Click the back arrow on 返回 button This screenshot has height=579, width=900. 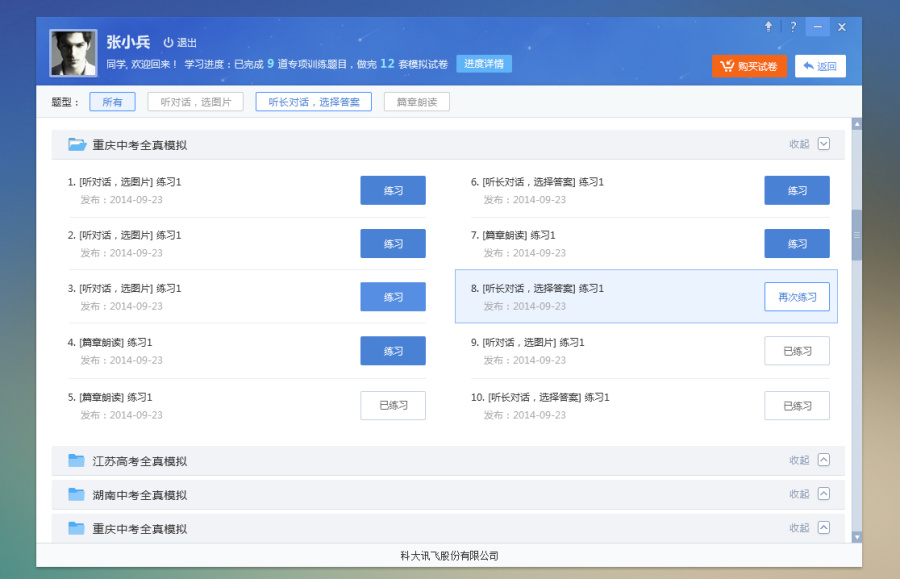(809, 66)
